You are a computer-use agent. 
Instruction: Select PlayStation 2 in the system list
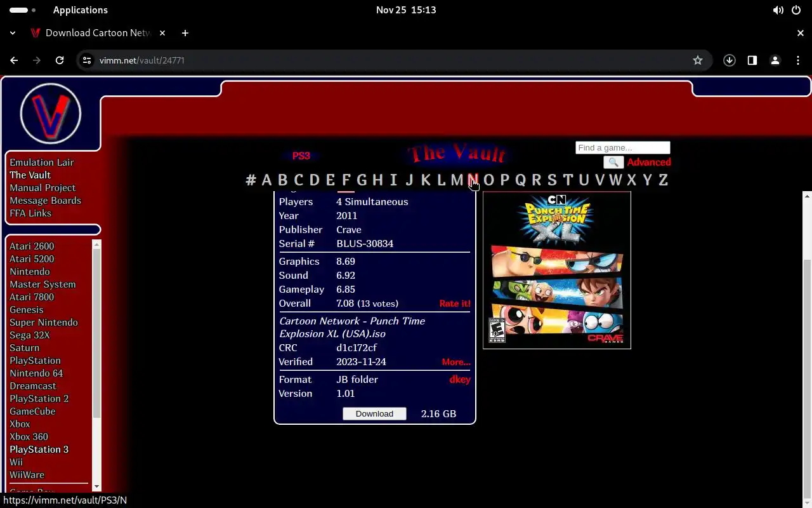pos(39,399)
